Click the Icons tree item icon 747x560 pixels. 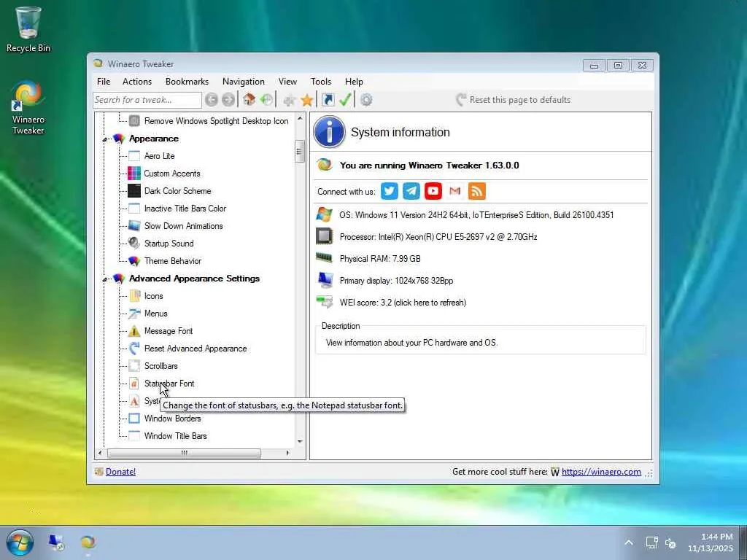coord(134,296)
